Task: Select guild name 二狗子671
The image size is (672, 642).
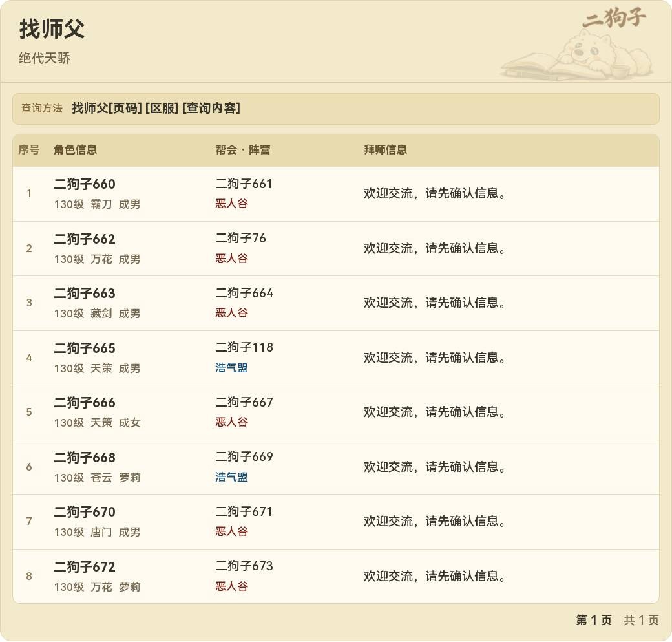Action: pos(244,511)
